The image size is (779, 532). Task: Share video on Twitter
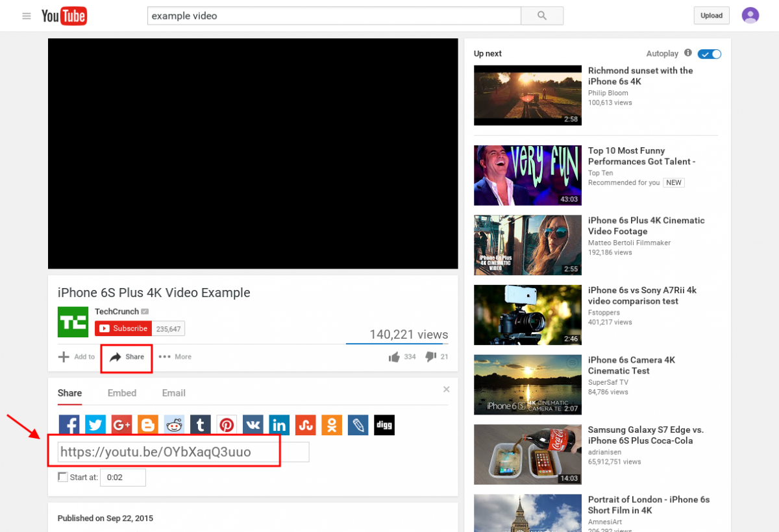click(x=95, y=425)
